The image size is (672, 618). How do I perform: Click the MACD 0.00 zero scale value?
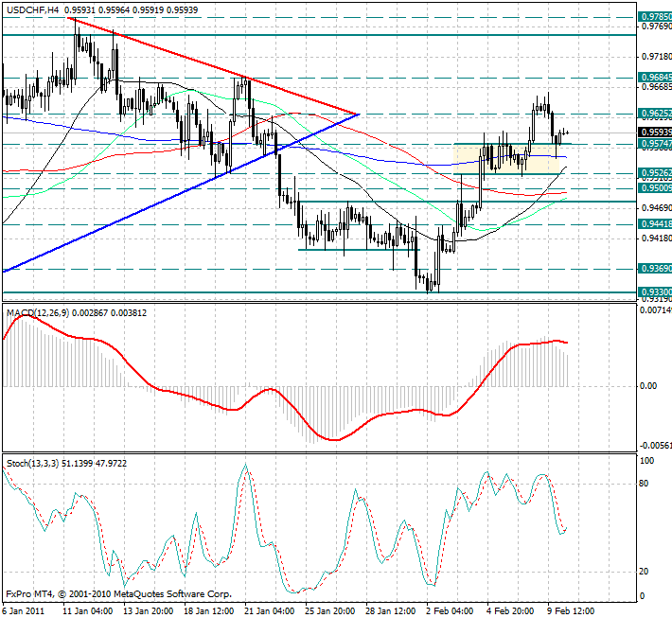pyautogui.click(x=648, y=386)
